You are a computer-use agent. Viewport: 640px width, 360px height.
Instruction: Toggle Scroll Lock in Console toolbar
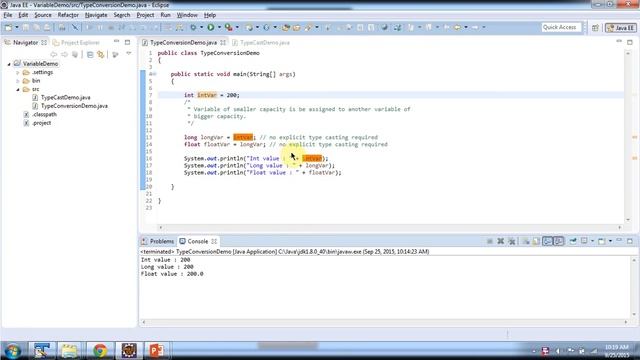(x=536, y=241)
